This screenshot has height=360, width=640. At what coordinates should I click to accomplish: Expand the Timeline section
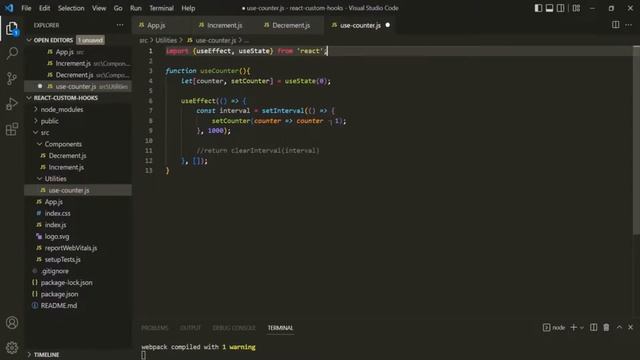click(x=78, y=355)
